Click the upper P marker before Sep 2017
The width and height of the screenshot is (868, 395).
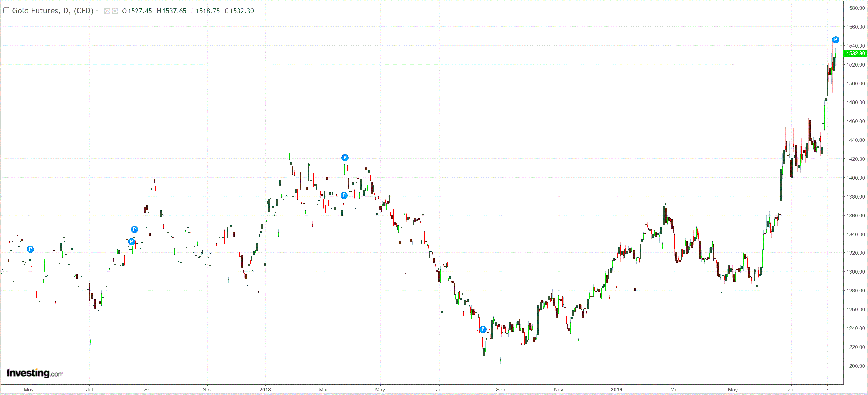click(134, 229)
